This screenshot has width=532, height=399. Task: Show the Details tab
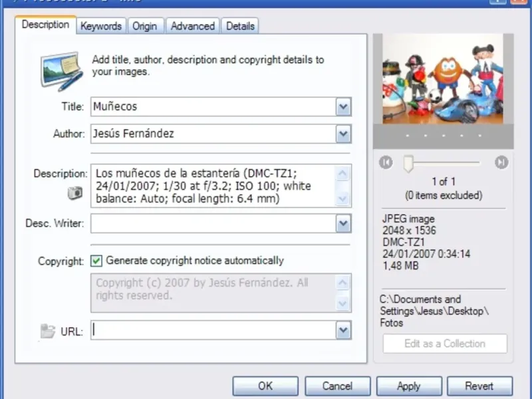(x=240, y=26)
